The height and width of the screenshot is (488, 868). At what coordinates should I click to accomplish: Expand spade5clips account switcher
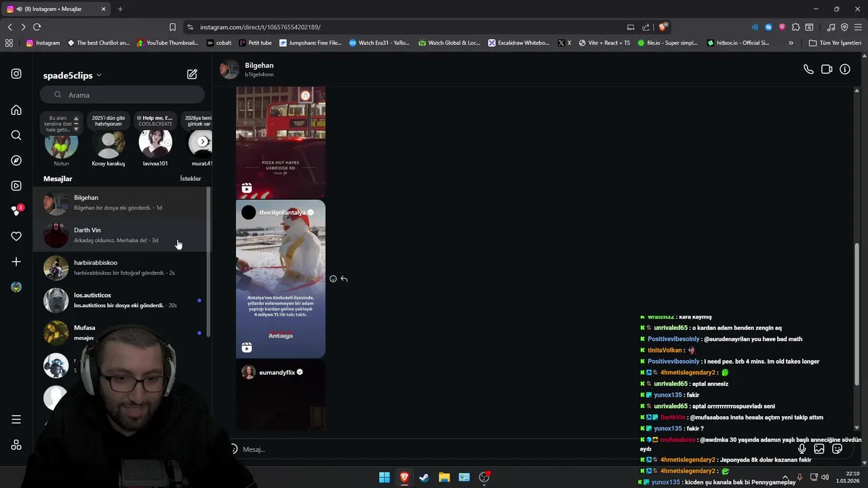73,75
